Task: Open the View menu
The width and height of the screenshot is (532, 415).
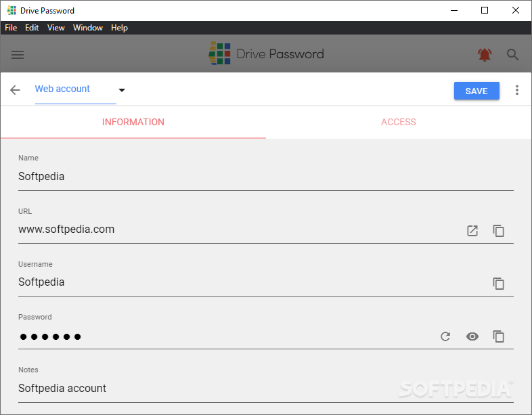Action: (56, 28)
